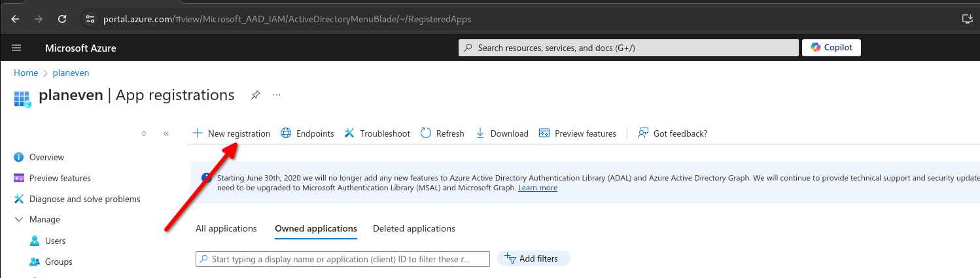Go to Home breadcrumb
The height and width of the screenshot is (278, 980).
pyautogui.click(x=26, y=73)
